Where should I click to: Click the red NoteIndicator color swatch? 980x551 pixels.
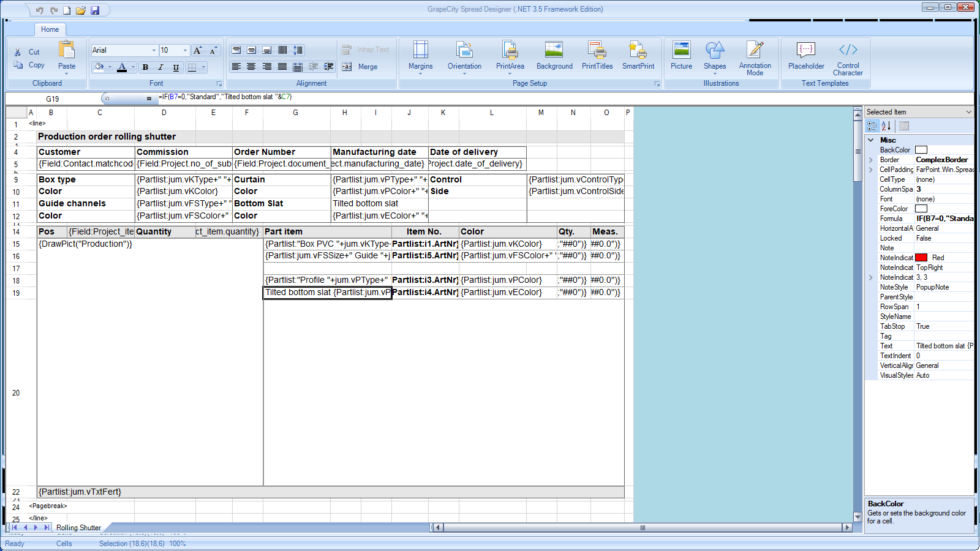click(x=921, y=258)
